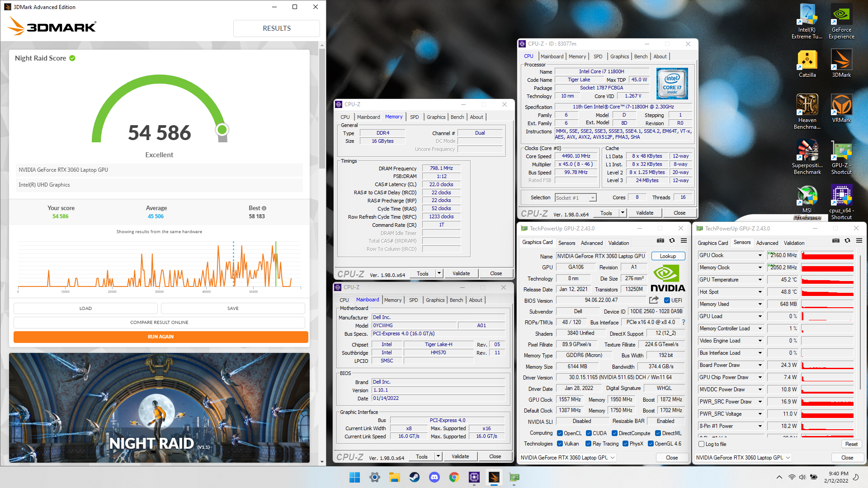Click the Best score info icon in 3DMark
868x488 pixels.
(x=264, y=208)
